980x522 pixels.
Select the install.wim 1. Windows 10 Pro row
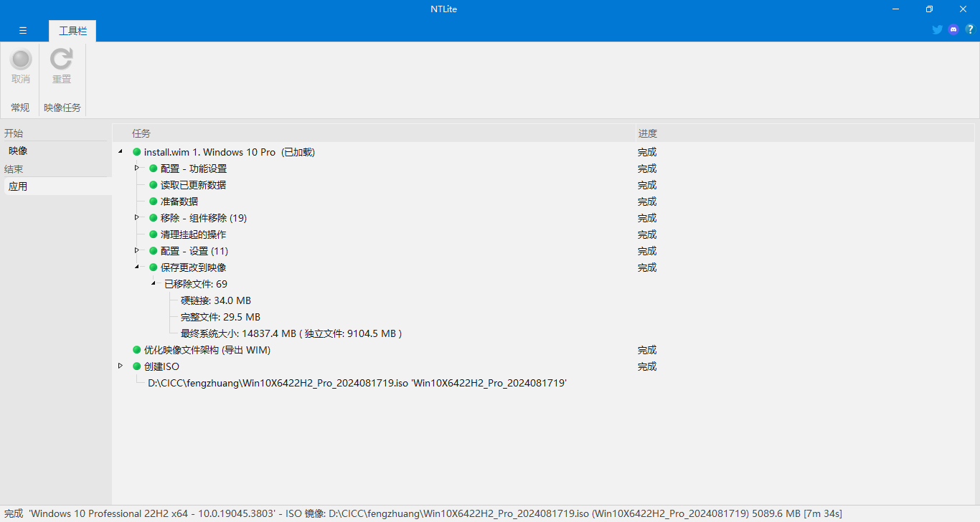tap(230, 152)
